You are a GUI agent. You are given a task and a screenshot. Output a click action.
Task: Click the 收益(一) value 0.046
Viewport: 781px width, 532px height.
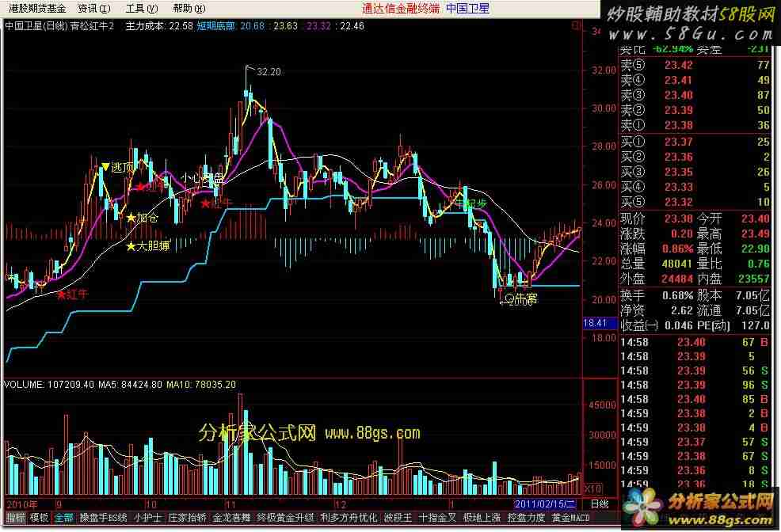coord(680,325)
